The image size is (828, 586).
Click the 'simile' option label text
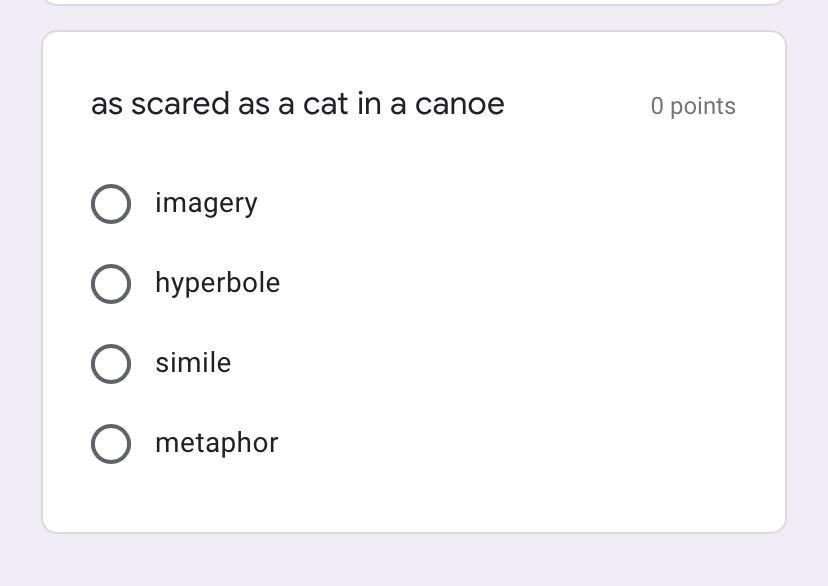click(193, 363)
